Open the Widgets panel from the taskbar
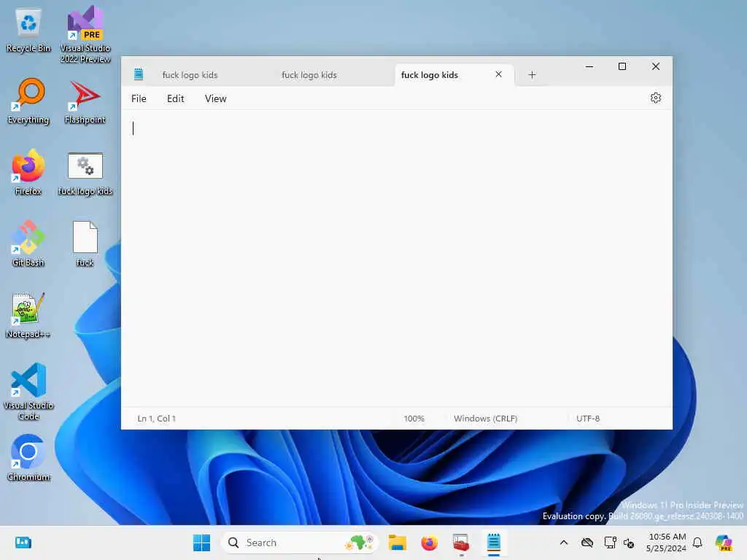The image size is (747, 560). 23,542
